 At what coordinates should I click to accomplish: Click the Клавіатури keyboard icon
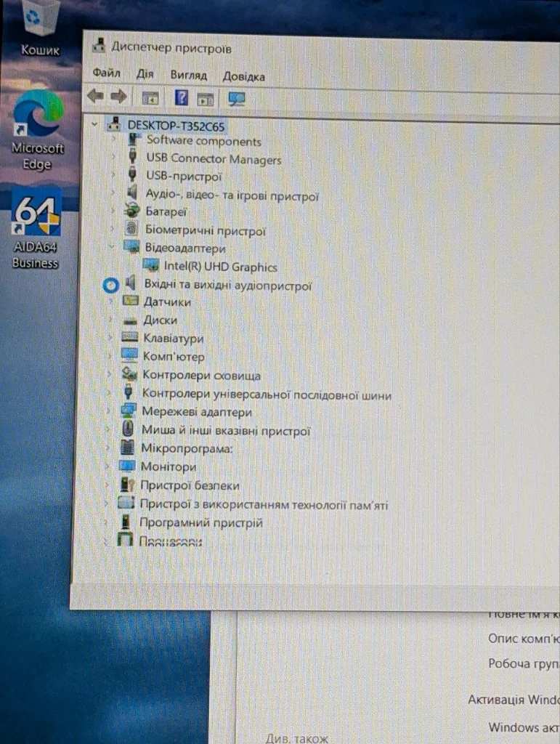point(129,337)
